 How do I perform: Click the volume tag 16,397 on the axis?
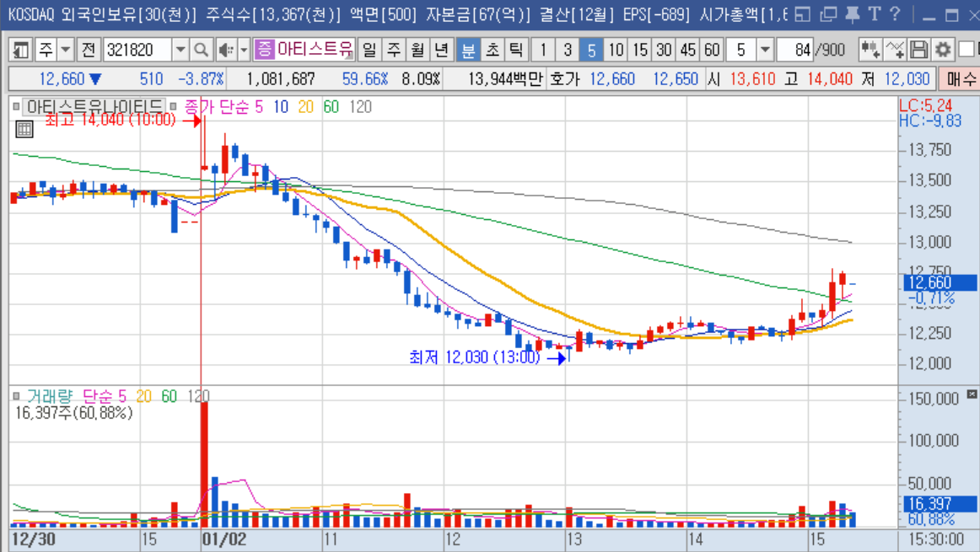[x=940, y=503]
